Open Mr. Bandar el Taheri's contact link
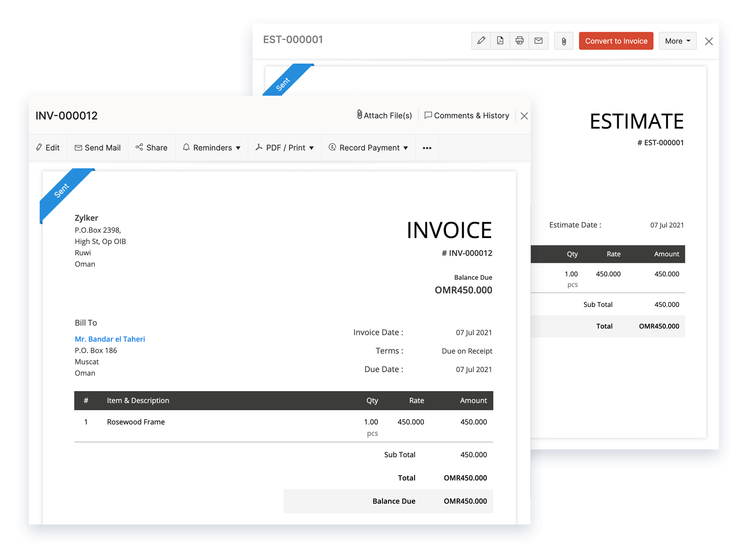 (x=110, y=339)
